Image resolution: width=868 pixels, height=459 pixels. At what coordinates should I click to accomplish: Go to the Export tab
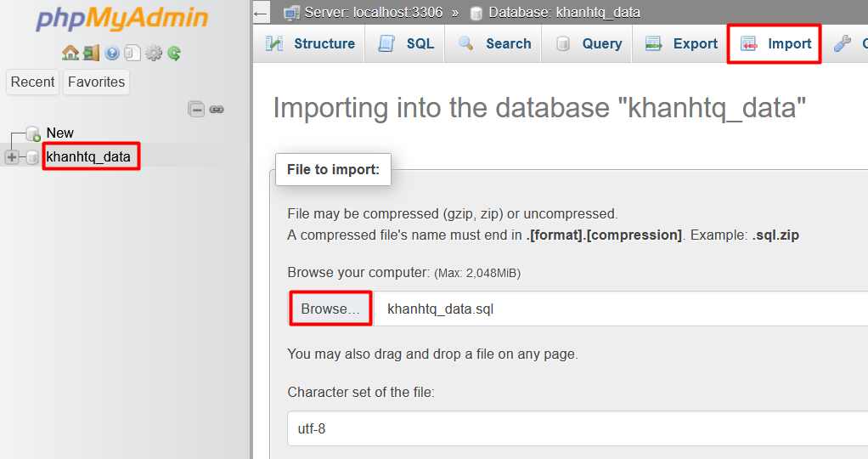(x=682, y=44)
